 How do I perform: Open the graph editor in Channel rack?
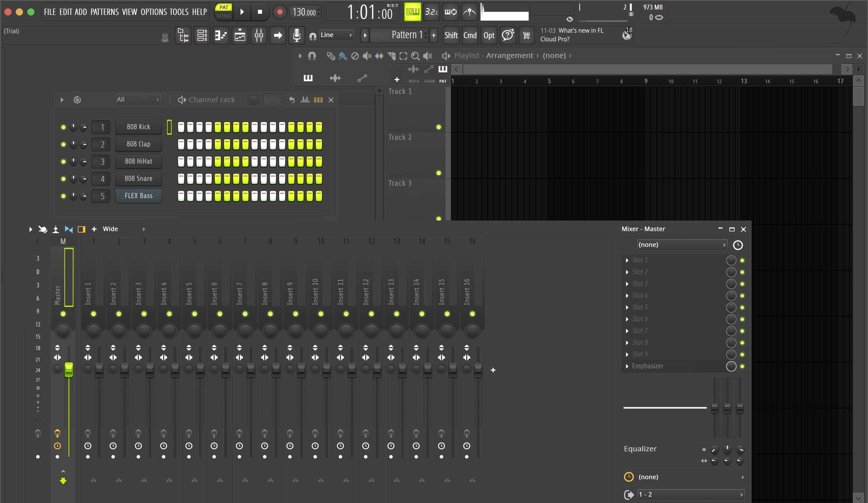click(x=305, y=100)
